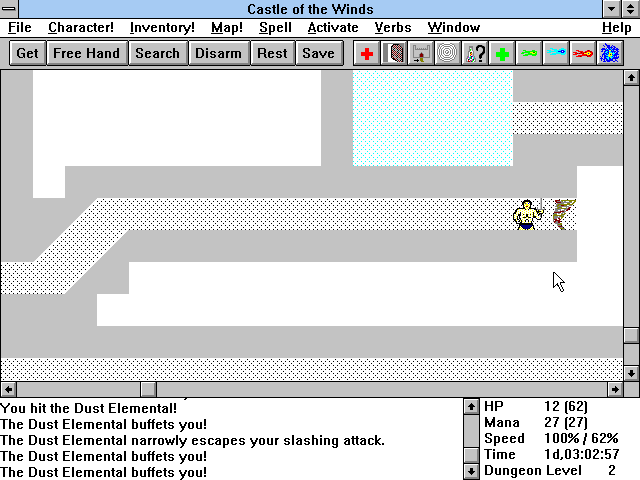
Task: Open the Window menu
Action: (453, 28)
